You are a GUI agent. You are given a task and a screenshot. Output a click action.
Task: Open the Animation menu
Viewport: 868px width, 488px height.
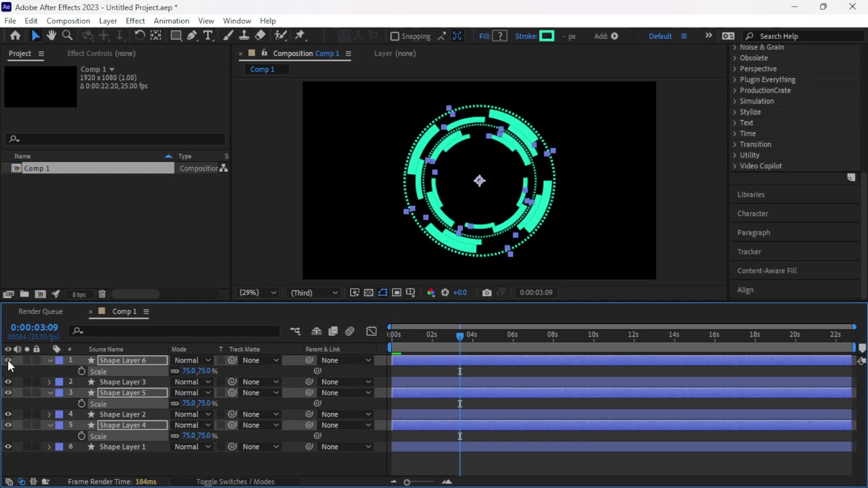pos(171,21)
